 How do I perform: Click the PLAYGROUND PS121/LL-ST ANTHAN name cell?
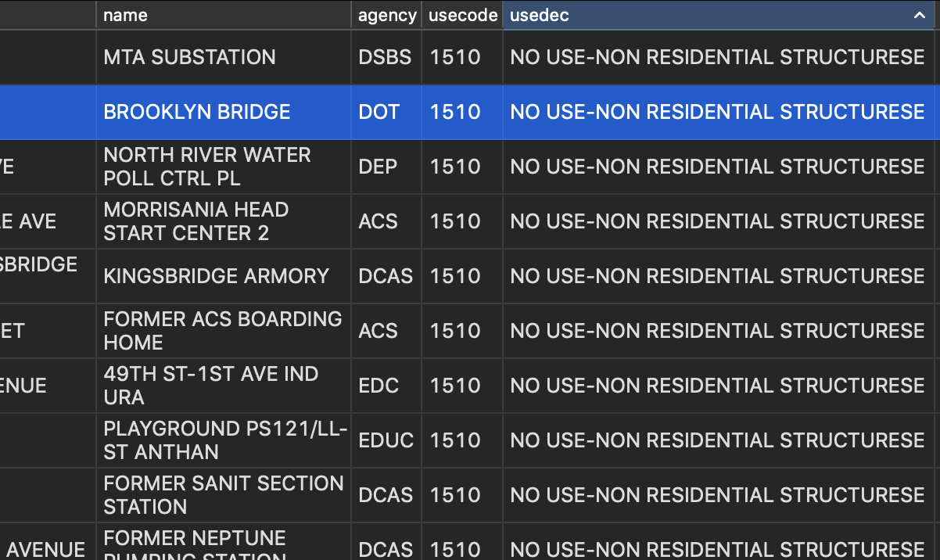point(223,440)
